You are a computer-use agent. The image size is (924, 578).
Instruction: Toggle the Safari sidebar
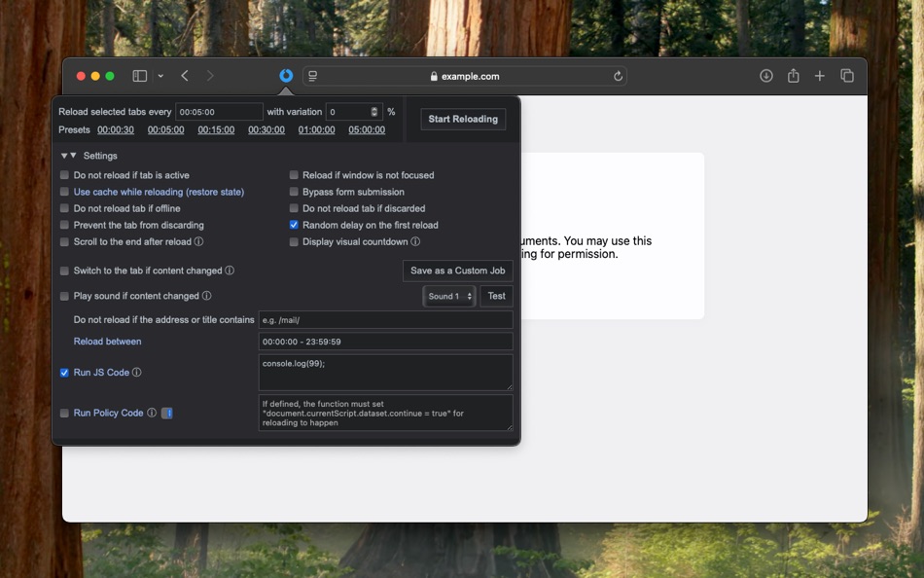pos(140,76)
